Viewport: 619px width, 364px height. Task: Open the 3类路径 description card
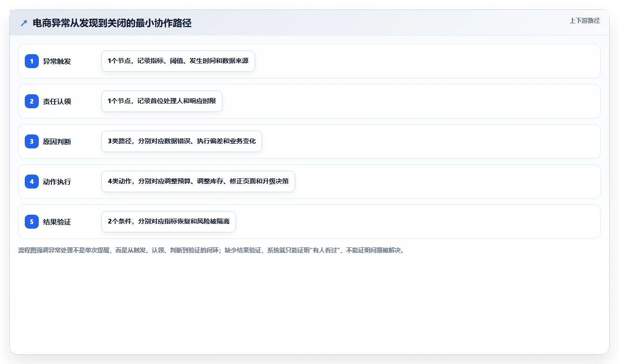tap(182, 141)
